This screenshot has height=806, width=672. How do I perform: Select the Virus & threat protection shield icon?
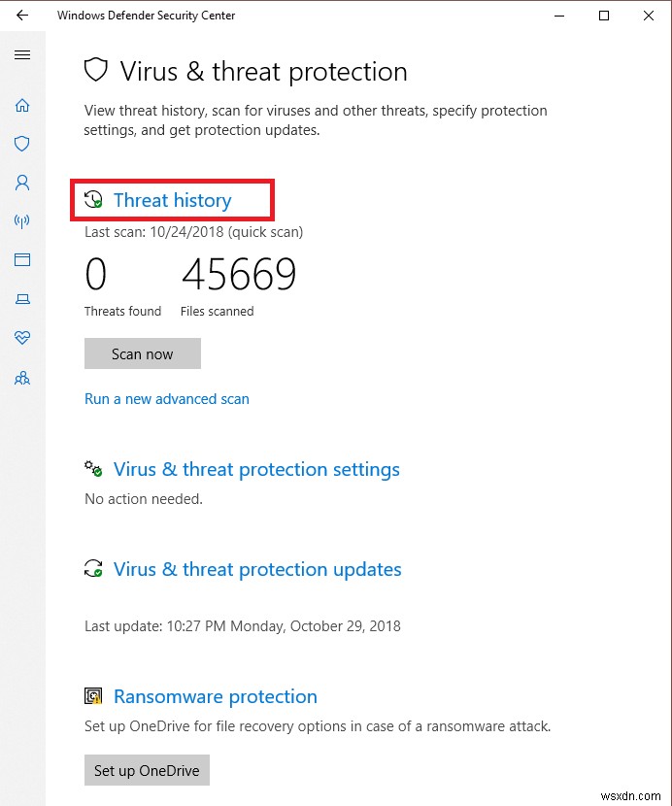tap(22, 144)
